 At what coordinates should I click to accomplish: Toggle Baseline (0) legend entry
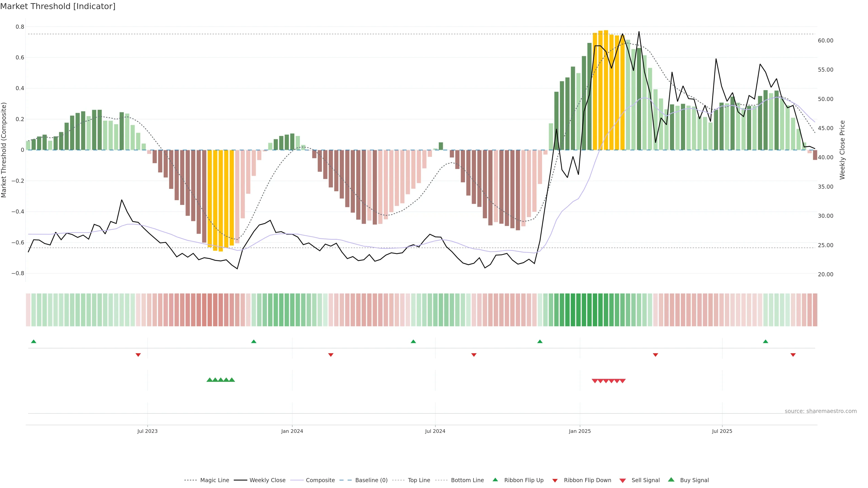tap(371, 480)
